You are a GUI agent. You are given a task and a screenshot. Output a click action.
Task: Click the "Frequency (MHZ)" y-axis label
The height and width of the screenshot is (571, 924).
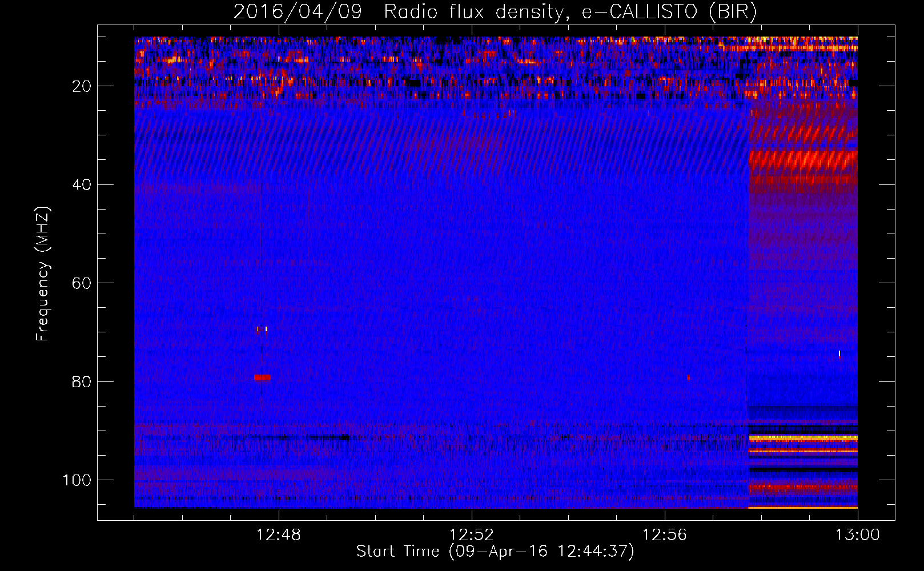point(43,274)
